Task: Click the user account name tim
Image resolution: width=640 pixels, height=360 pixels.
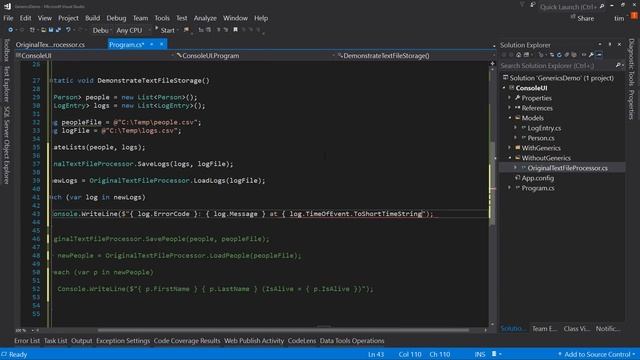Action: click(619, 18)
